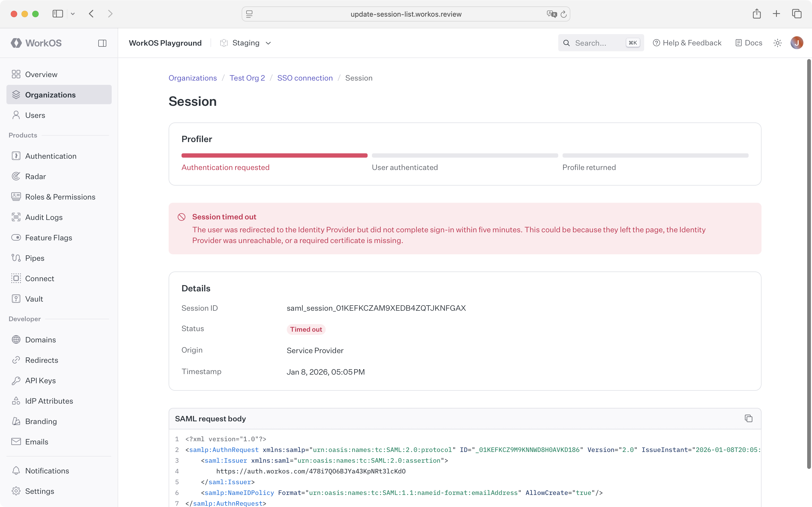Toggle the light/dark theme switch
812x507 pixels.
777,43
